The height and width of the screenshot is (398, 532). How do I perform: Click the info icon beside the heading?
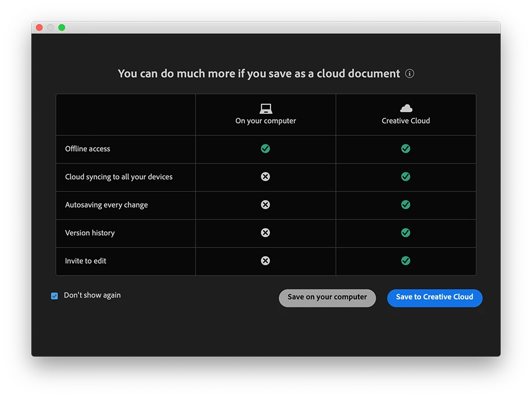[410, 73]
